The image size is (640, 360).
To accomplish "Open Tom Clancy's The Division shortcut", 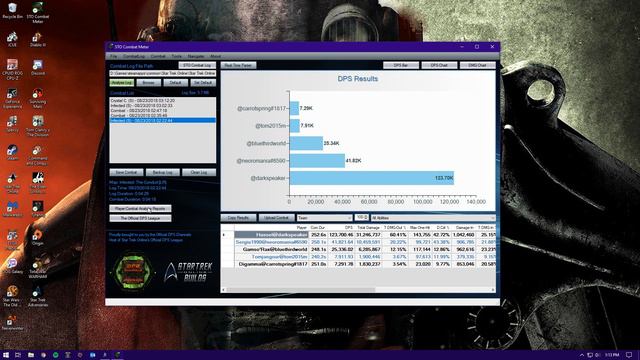I will (38, 126).
